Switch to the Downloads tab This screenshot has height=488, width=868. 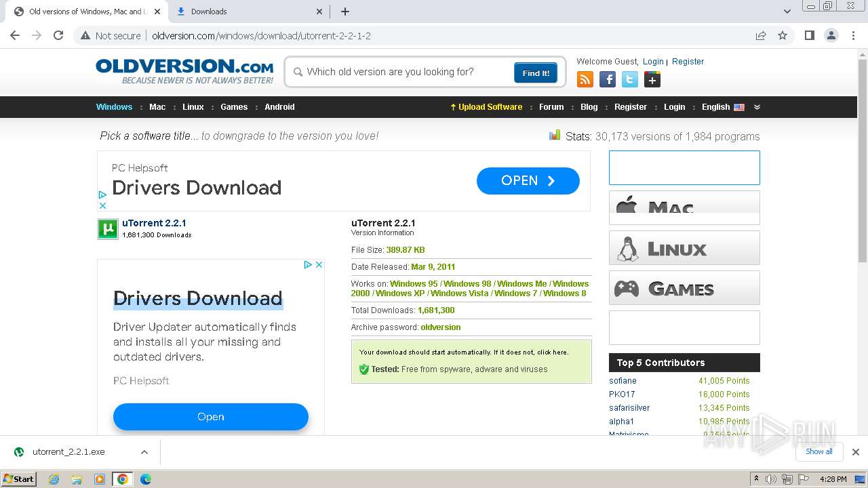point(249,12)
